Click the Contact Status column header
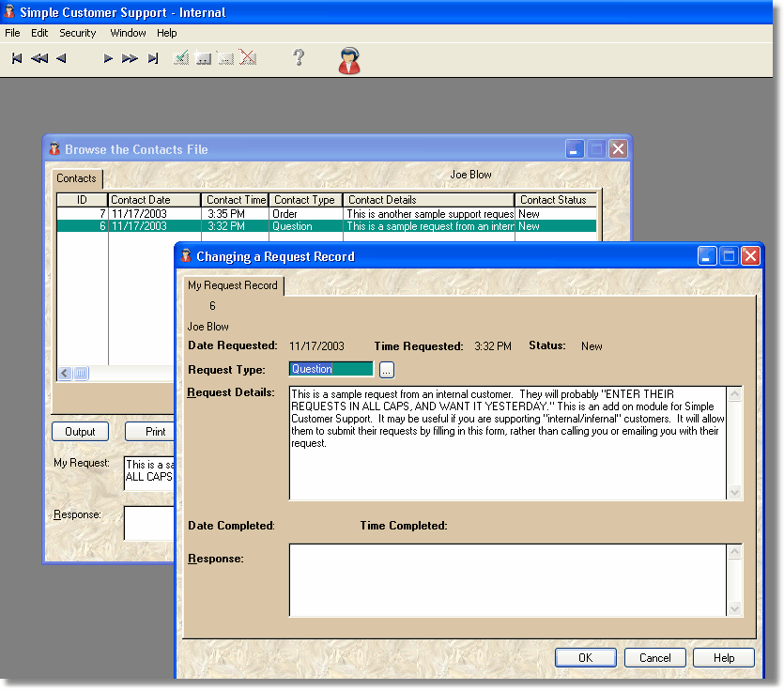 [x=556, y=200]
